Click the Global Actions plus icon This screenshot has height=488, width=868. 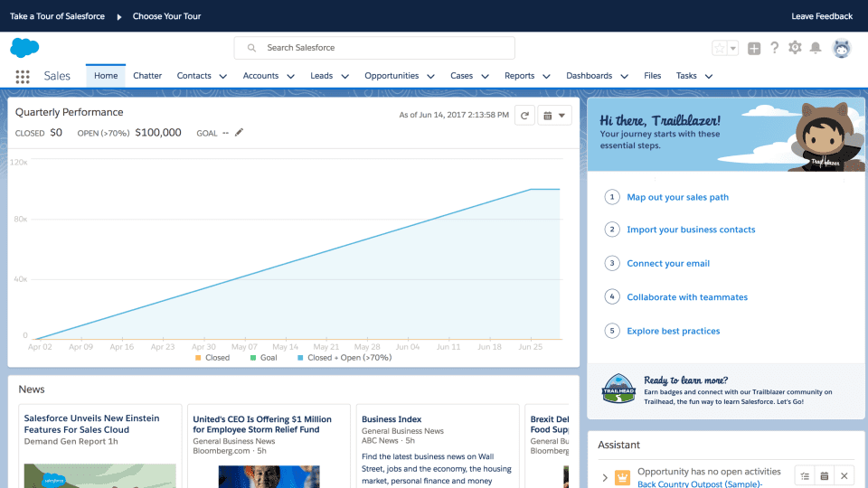[754, 48]
